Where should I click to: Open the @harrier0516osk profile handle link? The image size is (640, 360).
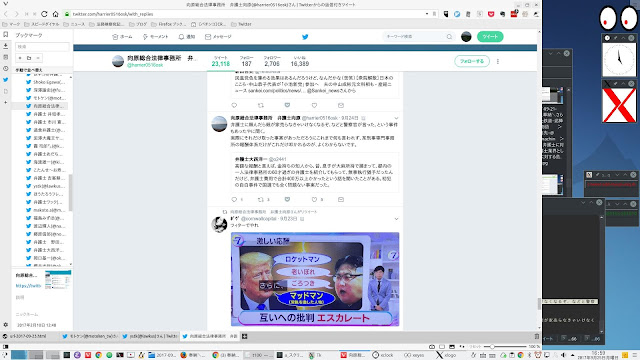point(145,65)
